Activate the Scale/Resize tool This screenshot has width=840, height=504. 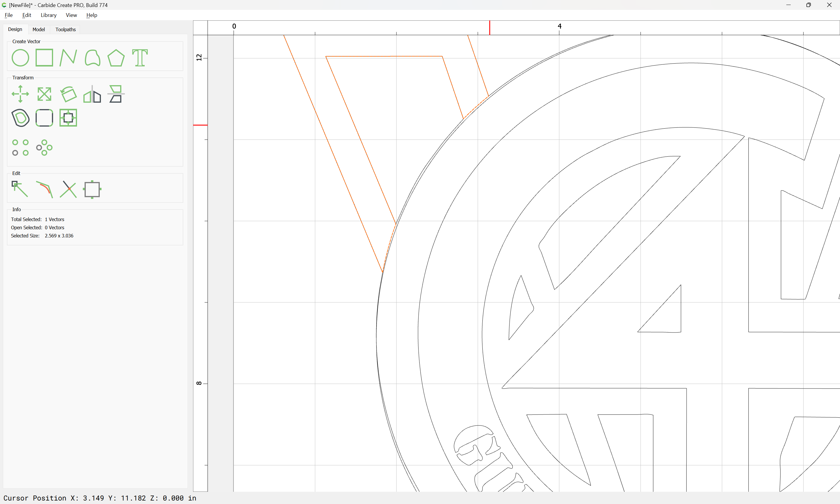pos(44,94)
